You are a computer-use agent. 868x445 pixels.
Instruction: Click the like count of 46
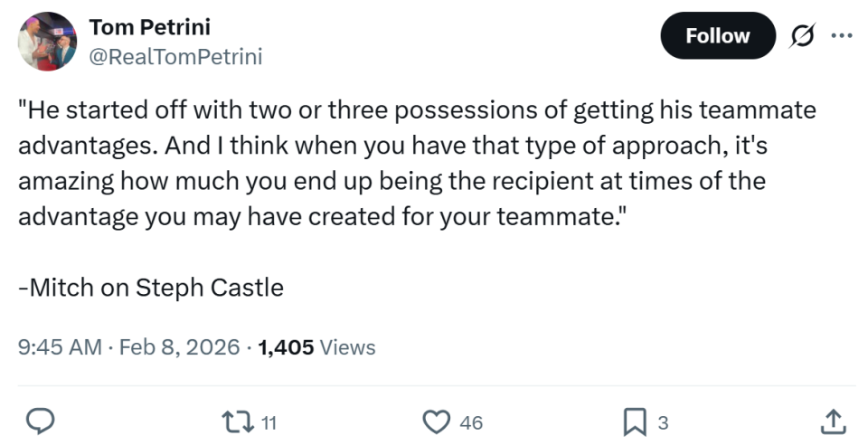[471, 422]
